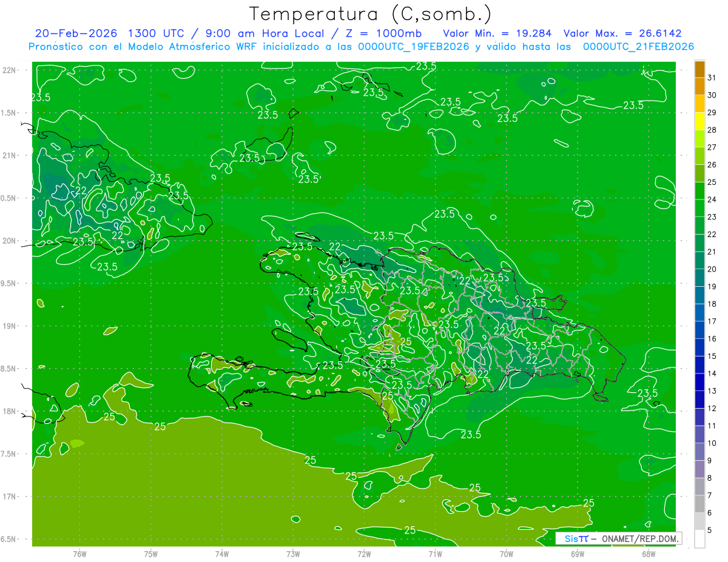Click the "68W" longitude axis label

649,555
